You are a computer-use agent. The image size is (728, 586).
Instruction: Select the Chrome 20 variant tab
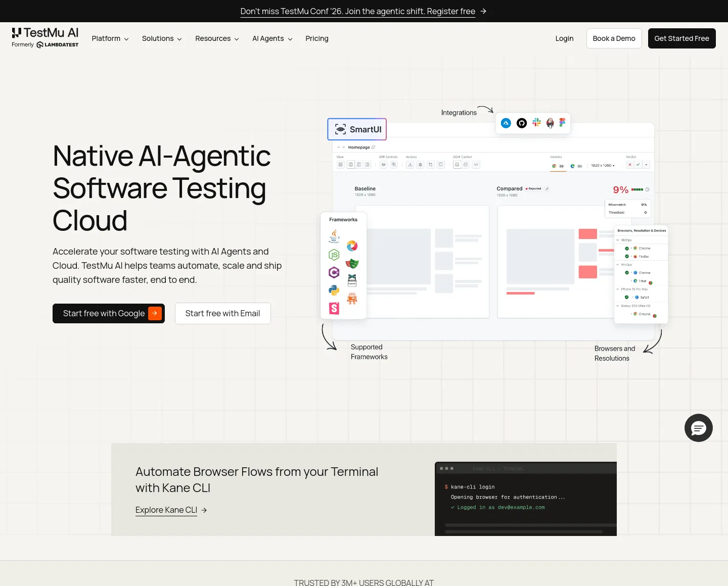[x=558, y=166]
